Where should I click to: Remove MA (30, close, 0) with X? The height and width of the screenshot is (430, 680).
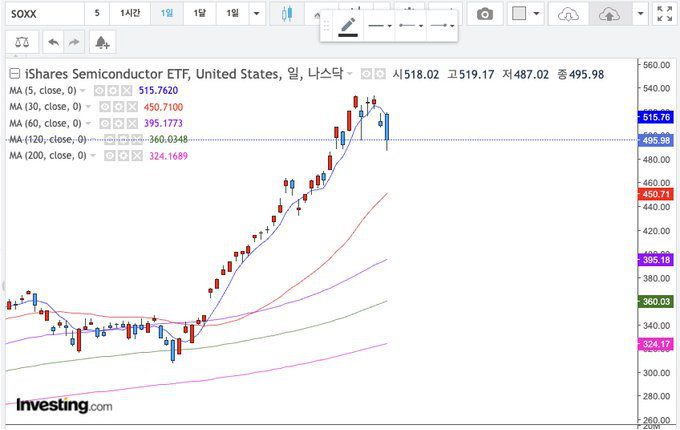(x=132, y=107)
